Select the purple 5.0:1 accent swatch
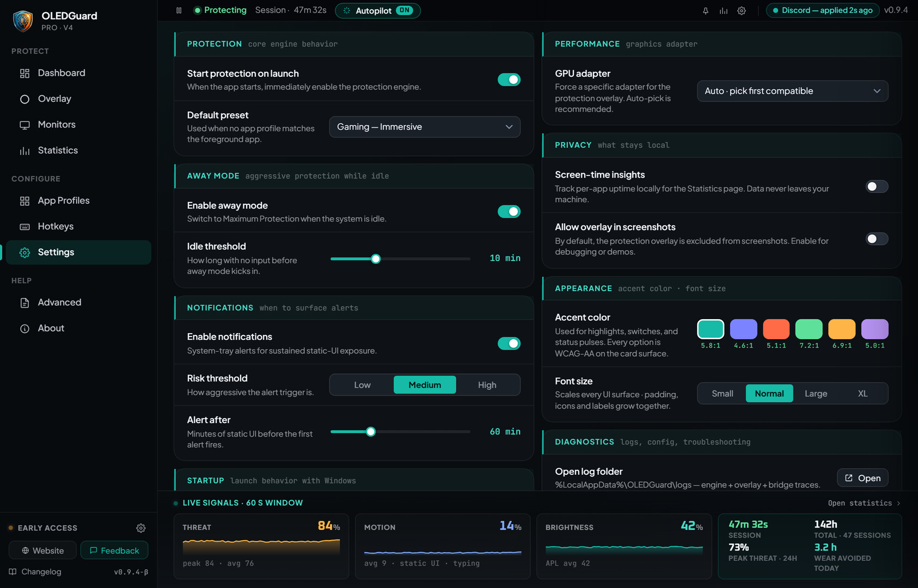The image size is (918, 588). [875, 329]
